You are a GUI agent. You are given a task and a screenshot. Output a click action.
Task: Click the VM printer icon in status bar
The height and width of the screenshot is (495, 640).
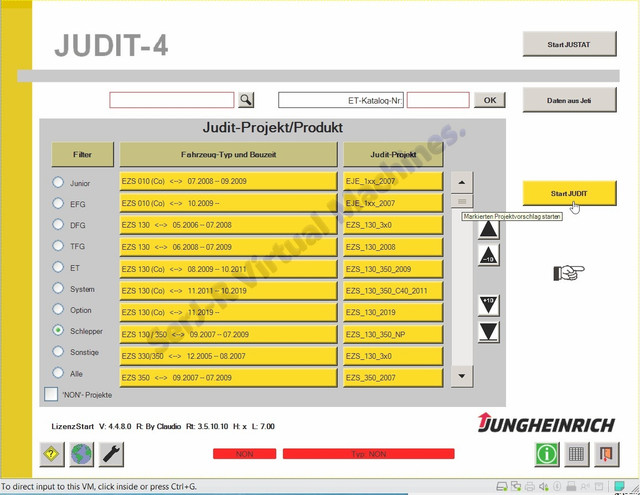pyautogui.click(x=530, y=486)
